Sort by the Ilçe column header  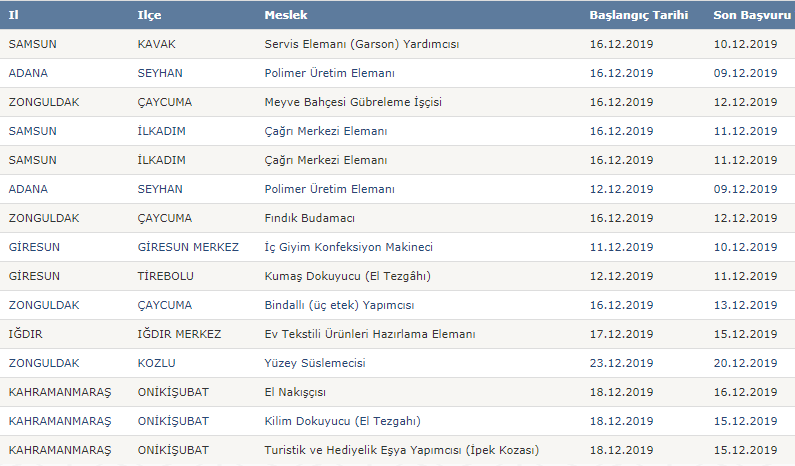(149, 15)
